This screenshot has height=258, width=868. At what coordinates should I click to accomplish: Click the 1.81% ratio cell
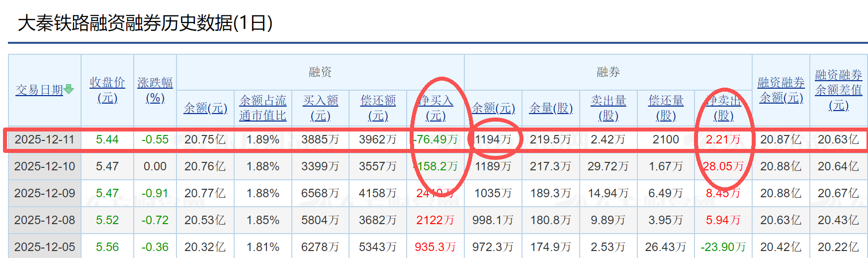click(263, 247)
